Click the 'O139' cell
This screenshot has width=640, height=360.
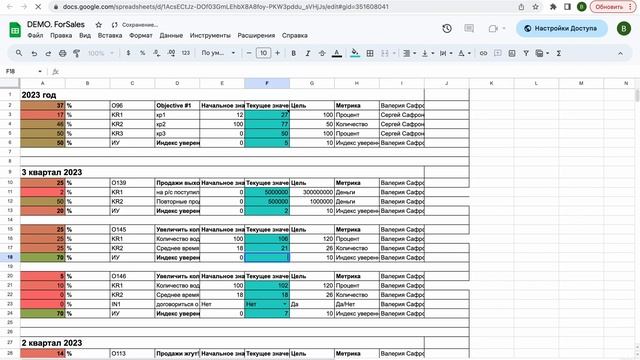click(x=132, y=183)
